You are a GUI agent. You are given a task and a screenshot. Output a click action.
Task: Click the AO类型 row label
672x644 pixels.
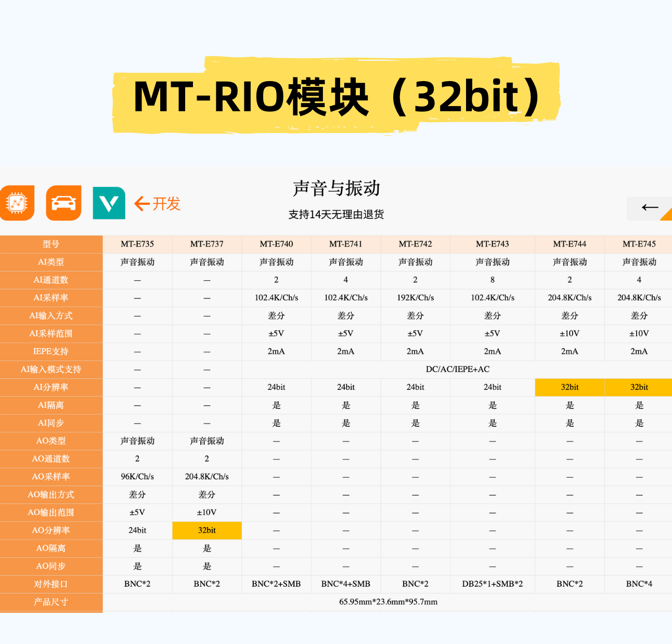click(51, 441)
